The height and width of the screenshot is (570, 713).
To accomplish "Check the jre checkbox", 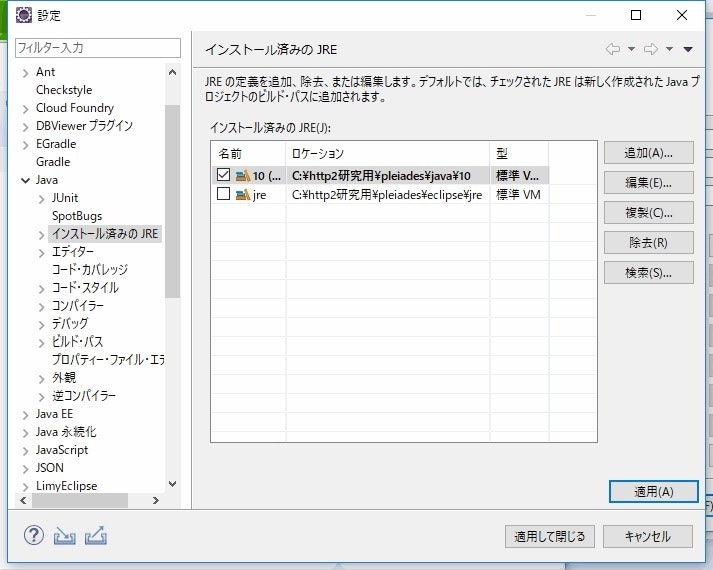I will point(223,194).
